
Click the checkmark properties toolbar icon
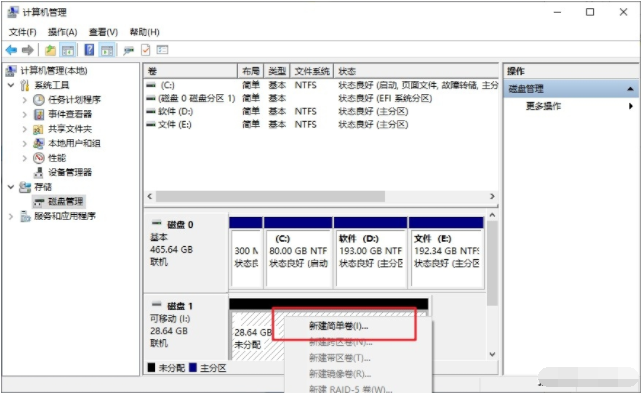[145, 50]
